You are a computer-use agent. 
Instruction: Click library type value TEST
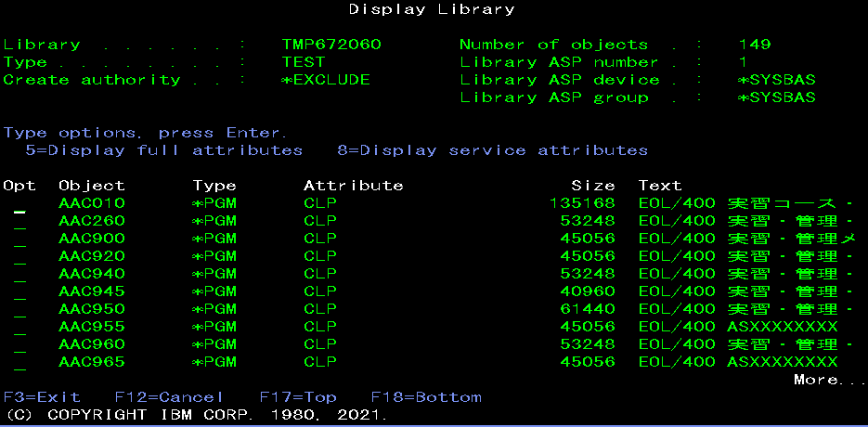tap(304, 62)
